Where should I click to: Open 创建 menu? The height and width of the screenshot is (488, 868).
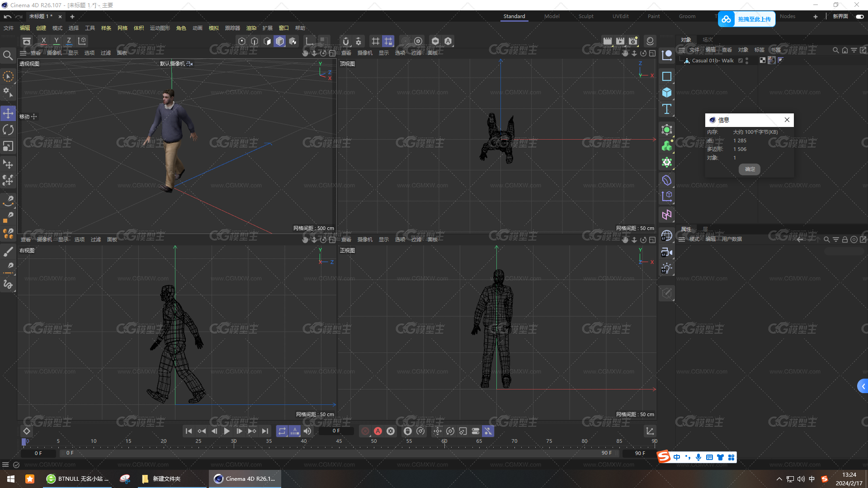pyautogui.click(x=41, y=28)
